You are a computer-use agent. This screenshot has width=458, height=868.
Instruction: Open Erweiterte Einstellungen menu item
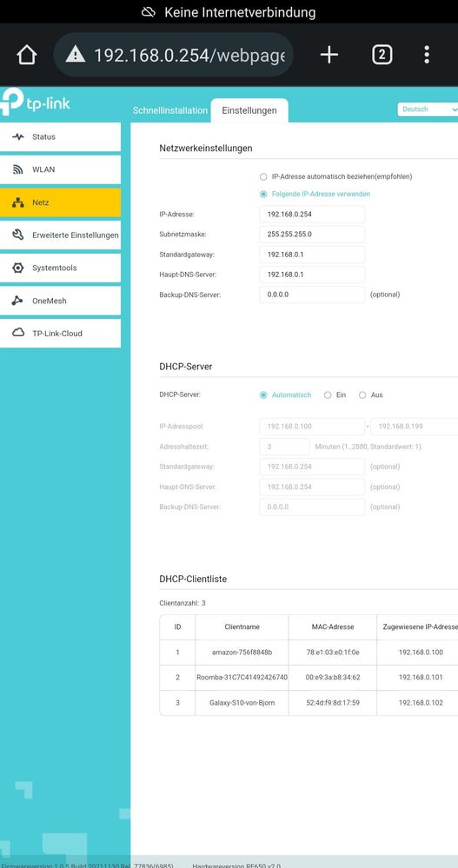(x=60, y=235)
